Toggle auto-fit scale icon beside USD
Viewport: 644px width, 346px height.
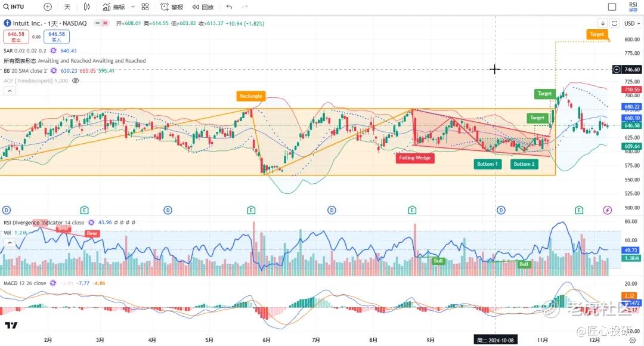click(614, 23)
